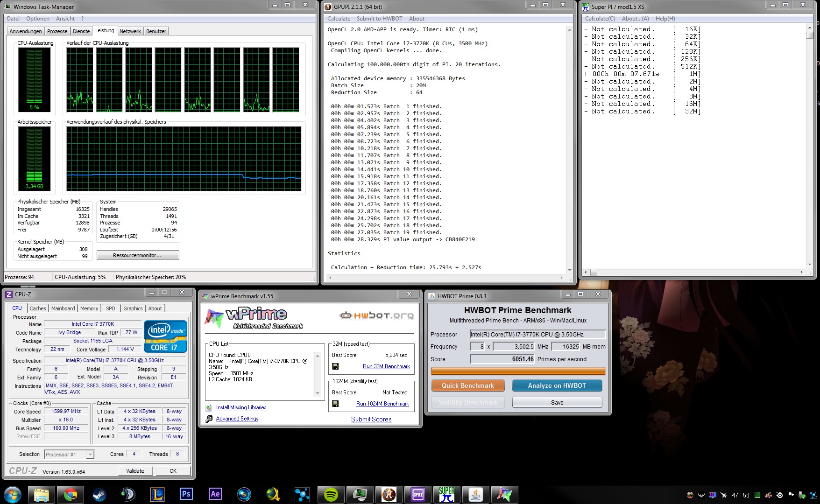The height and width of the screenshot is (504, 820).
Task: Click the Install Missing Libraries link
Action: pos(241,407)
